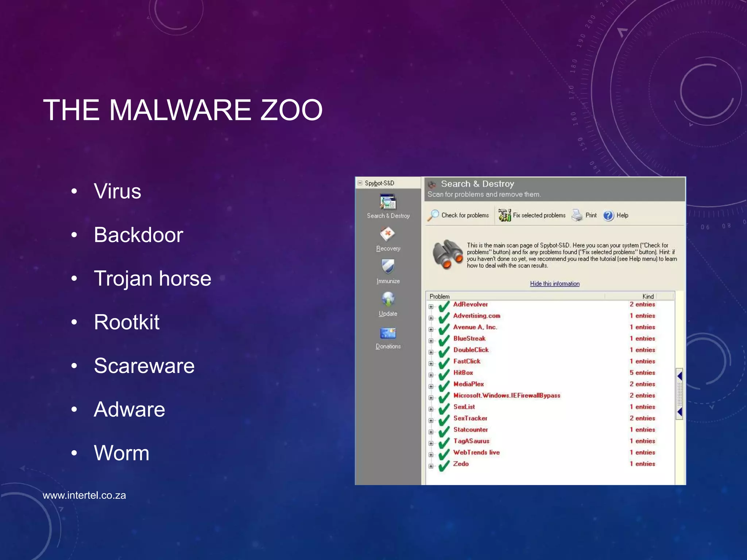
Task: Click the Recovery sidebar label
Action: (388, 248)
